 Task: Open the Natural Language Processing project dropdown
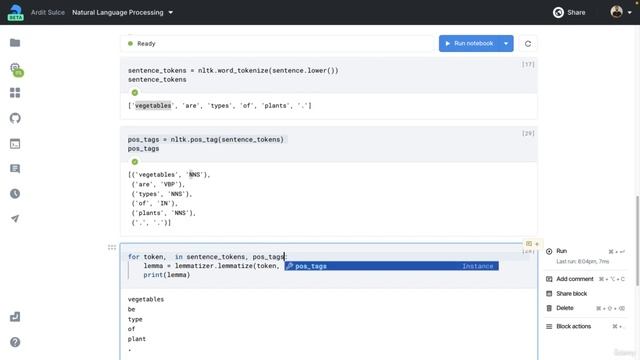tap(171, 12)
